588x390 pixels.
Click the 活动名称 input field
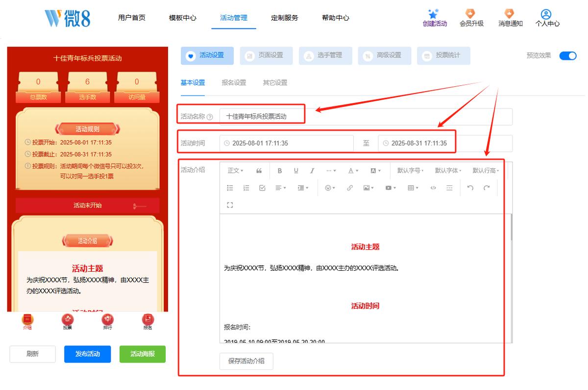[x=366, y=117]
